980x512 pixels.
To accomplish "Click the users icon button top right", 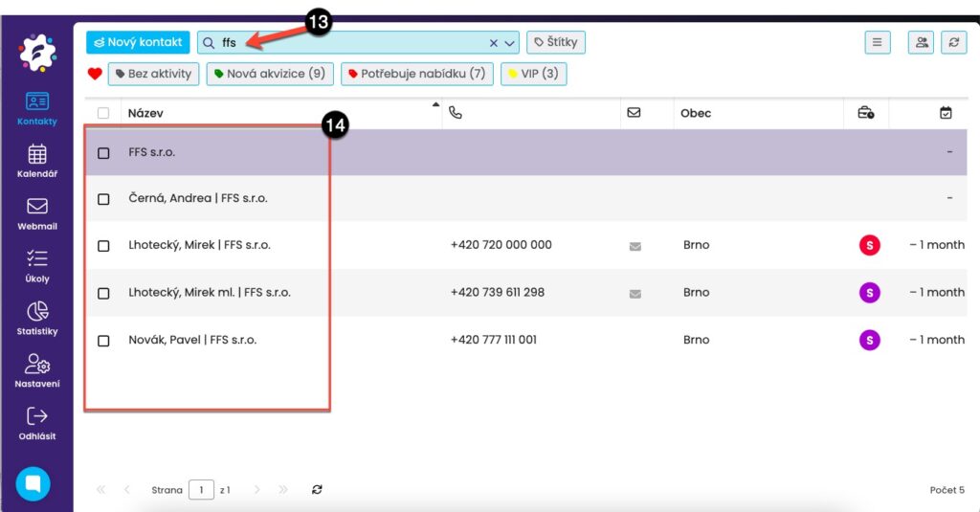I will [922, 42].
